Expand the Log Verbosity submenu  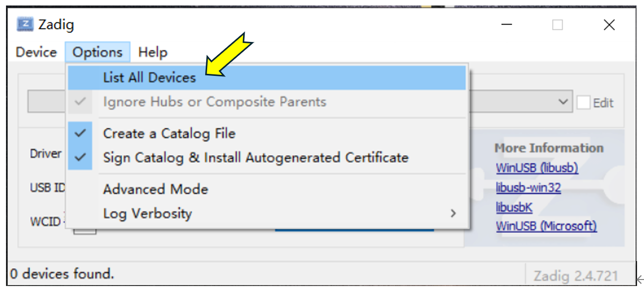(x=148, y=214)
